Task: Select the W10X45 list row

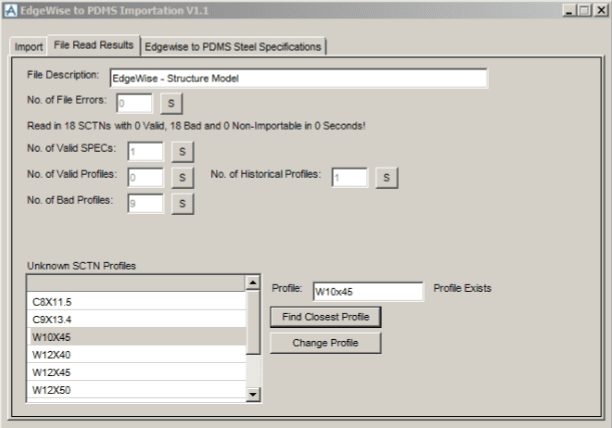Action: tap(137, 337)
